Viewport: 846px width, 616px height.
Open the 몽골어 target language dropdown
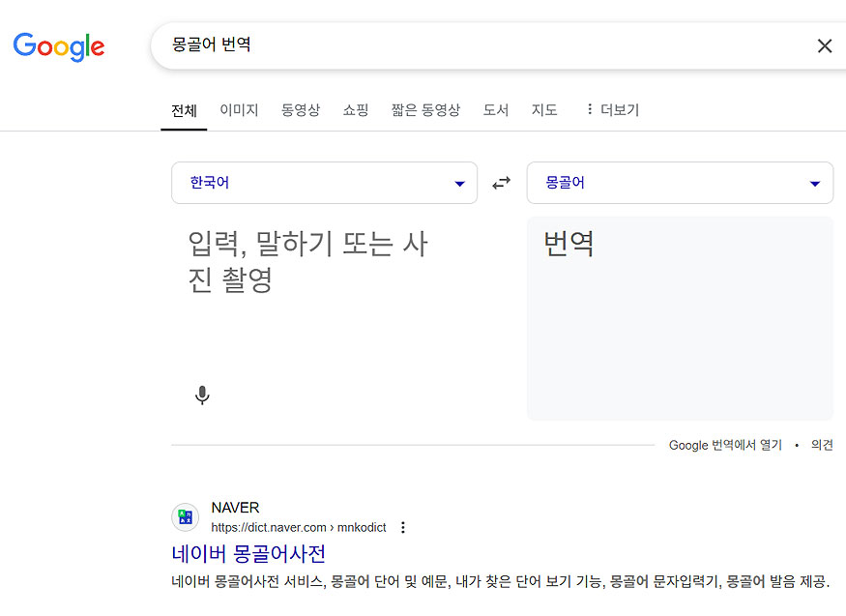pos(680,183)
